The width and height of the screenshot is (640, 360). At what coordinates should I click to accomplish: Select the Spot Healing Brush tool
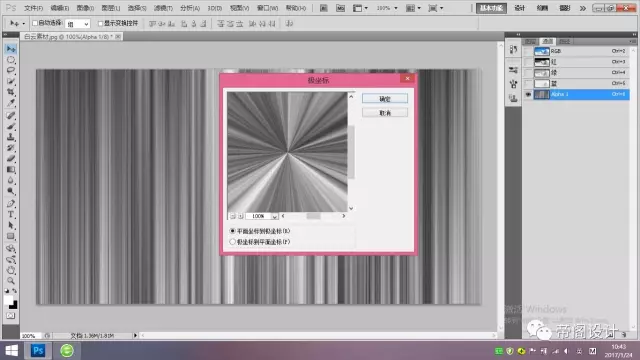(x=11, y=116)
